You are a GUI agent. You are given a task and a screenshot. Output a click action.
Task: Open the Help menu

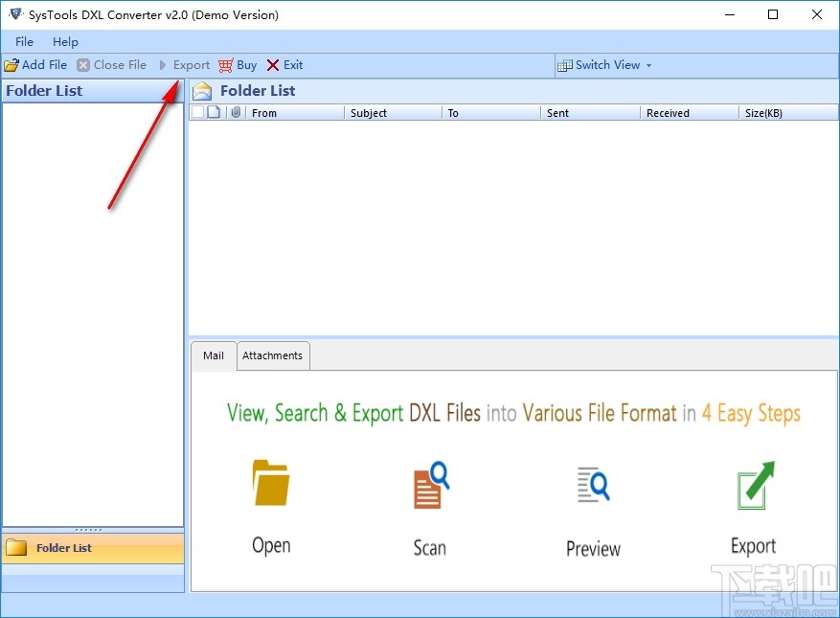click(x=65, y=42)
